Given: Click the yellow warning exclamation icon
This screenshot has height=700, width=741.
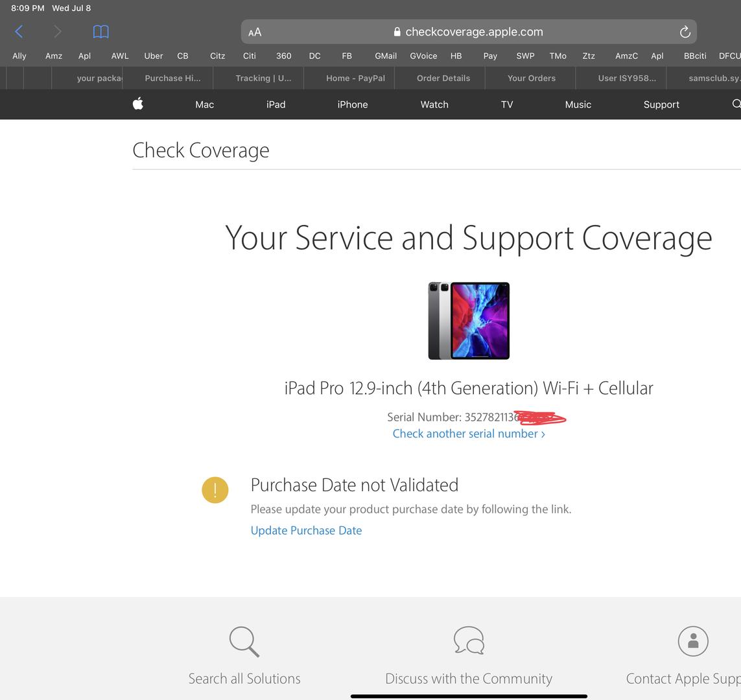Looking at the screenshot, I should 215,490.
